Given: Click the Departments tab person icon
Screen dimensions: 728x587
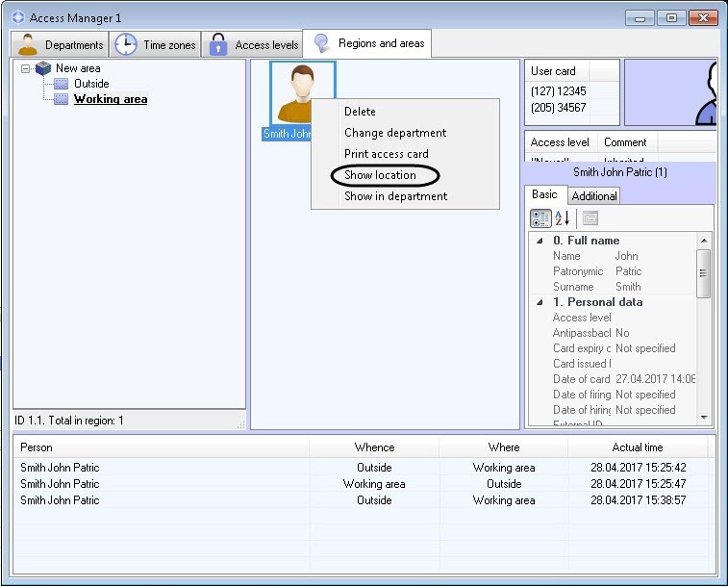Looking at the screenshot, I should tap(28, 44).
